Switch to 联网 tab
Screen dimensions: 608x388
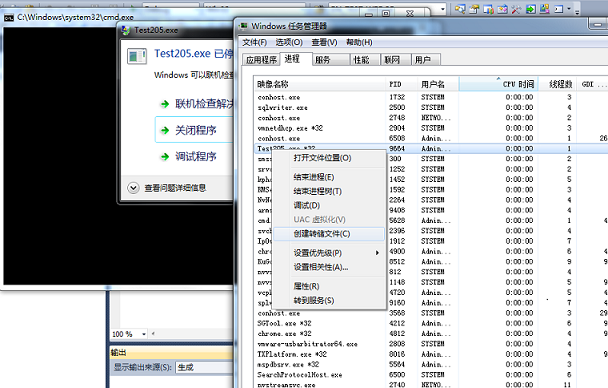click(x=395, y=60)
